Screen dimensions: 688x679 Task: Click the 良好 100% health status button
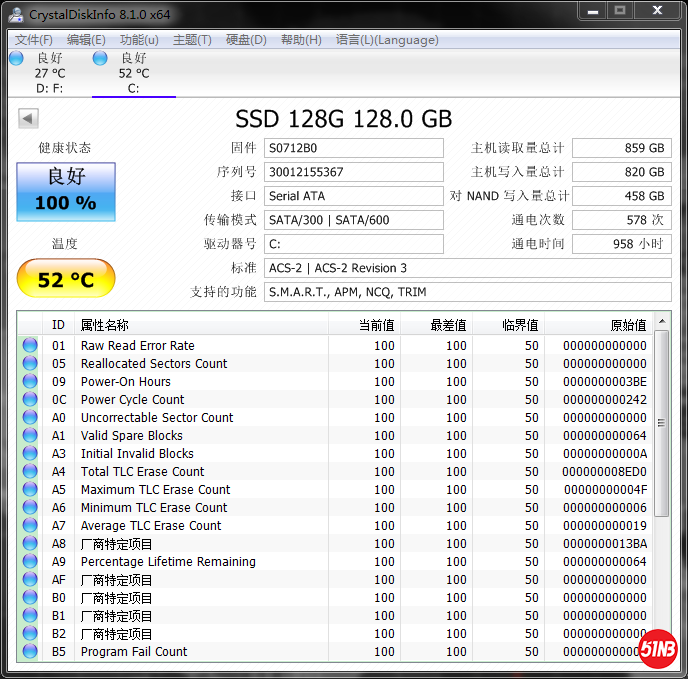point(66,191)
